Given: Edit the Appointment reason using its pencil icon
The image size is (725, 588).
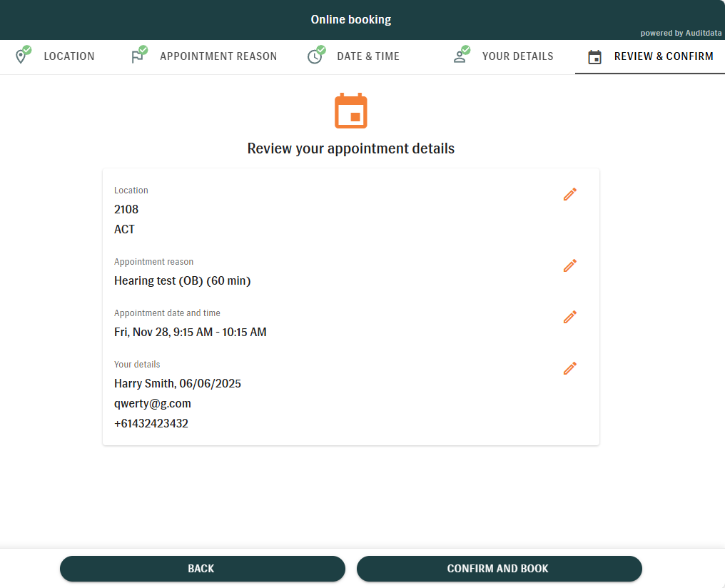Looking at the screenshot, I should (569, 265).
